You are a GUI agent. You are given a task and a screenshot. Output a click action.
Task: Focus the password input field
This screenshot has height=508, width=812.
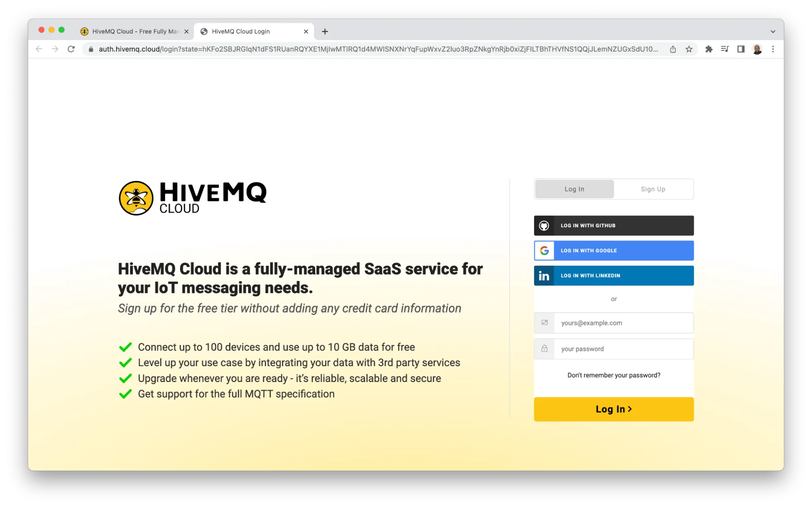coord(623,349)
